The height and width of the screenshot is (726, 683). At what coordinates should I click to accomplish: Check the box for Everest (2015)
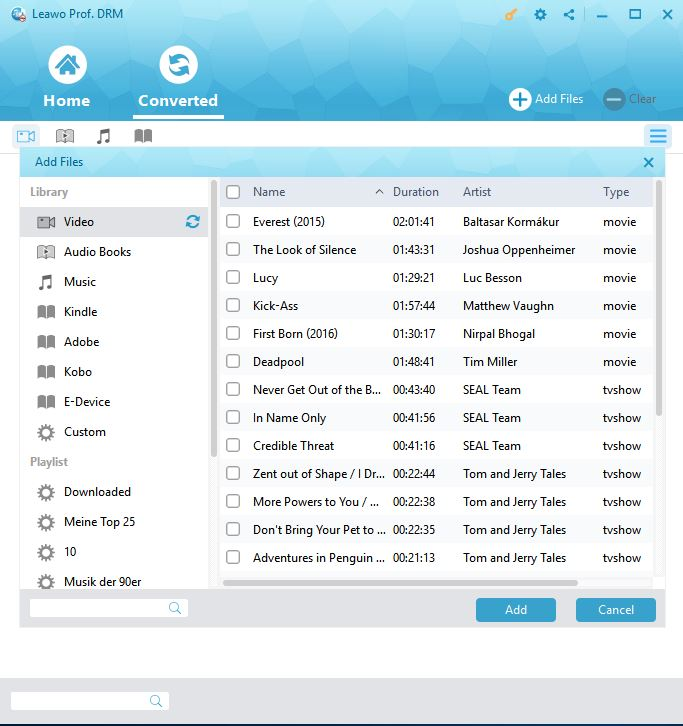(x=233, y=222)
